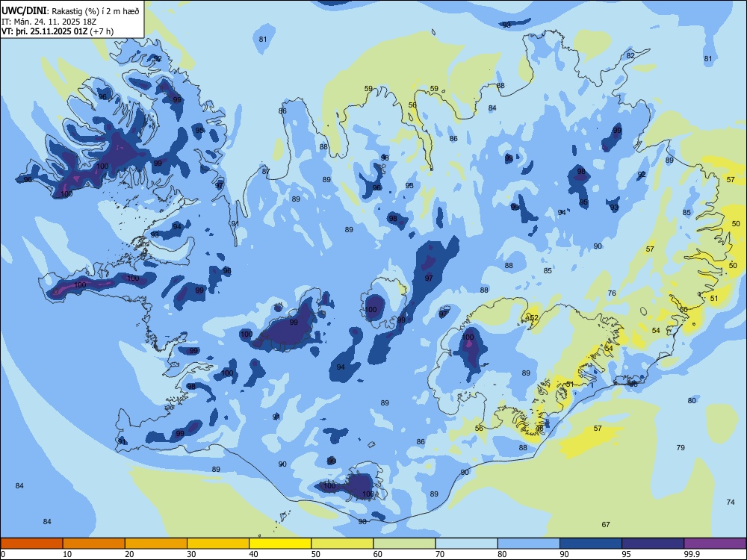Click the legend scale label '95'
This screenshot has height=560, width=747.
point(626,554)
